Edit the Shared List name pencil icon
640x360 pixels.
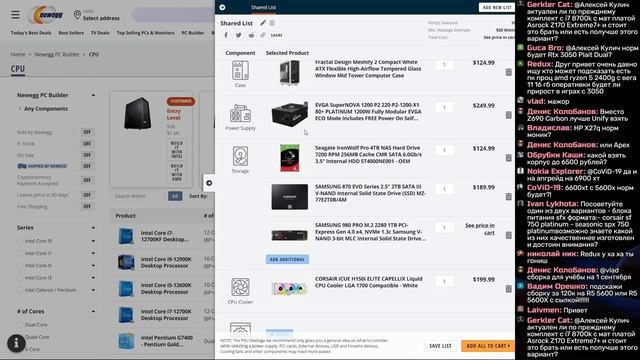pyautogui.click(x=263, y=23)
